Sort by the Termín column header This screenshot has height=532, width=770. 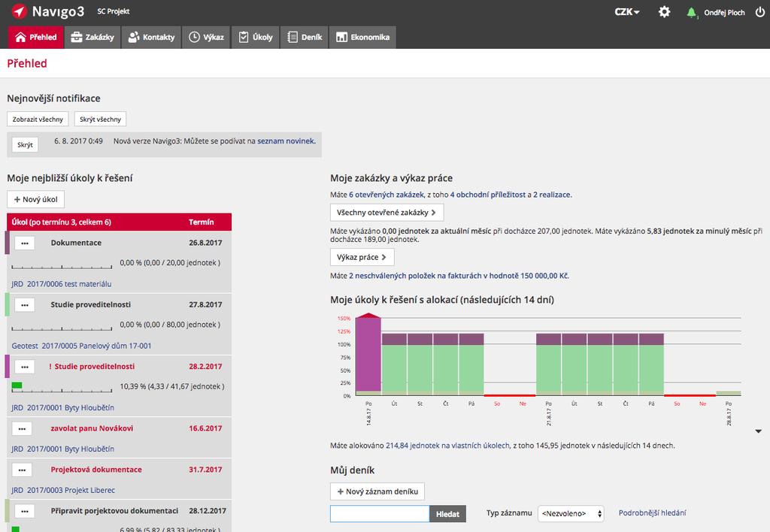click(202, 222)
